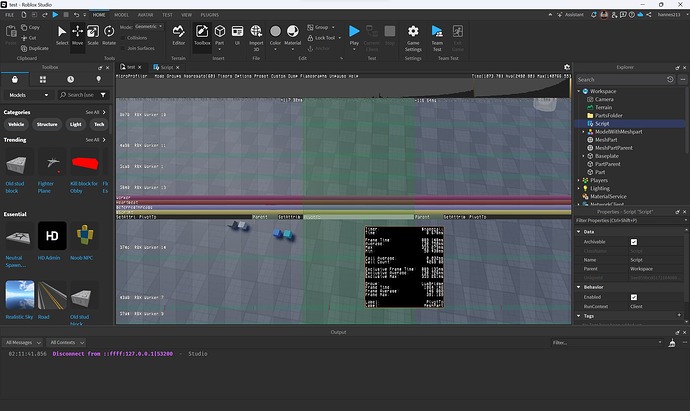Open Game Settings
This screenshot has height=411, width=690.
[413, 38]
